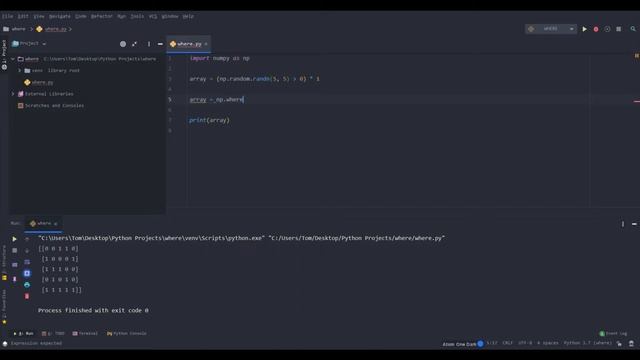Hide the Project panel with the minus icon

[160, 44]
